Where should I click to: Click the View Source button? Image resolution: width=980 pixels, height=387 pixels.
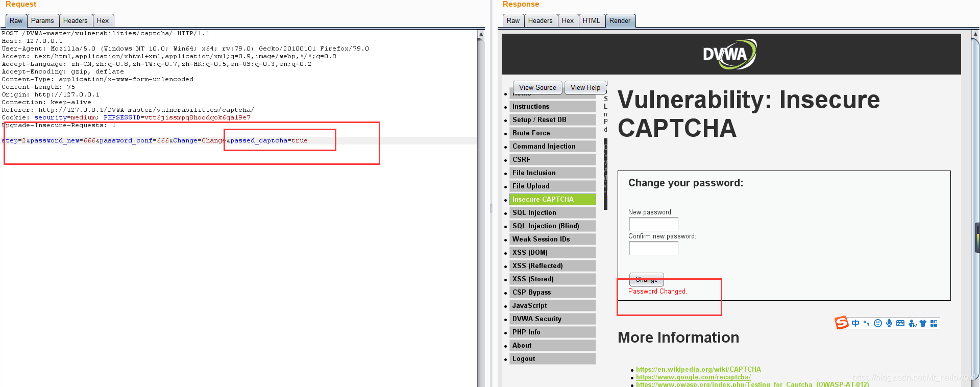pos(537,87)
